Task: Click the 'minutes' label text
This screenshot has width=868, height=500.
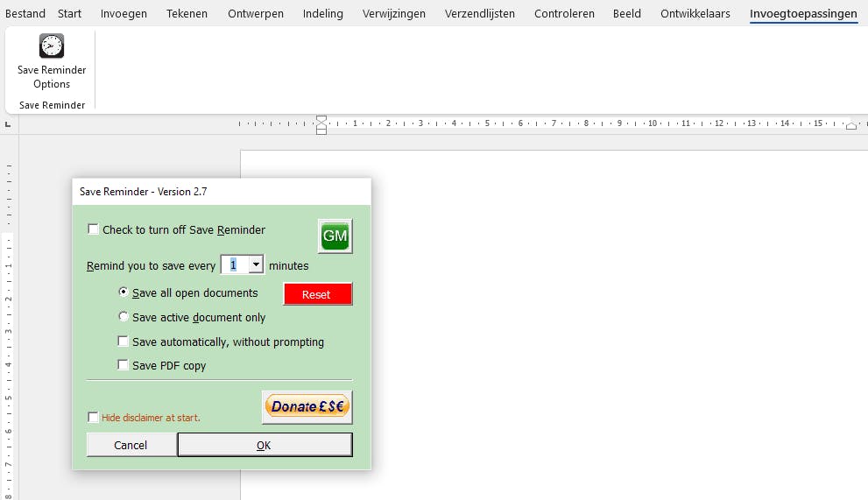Action: tap(288, 266)
